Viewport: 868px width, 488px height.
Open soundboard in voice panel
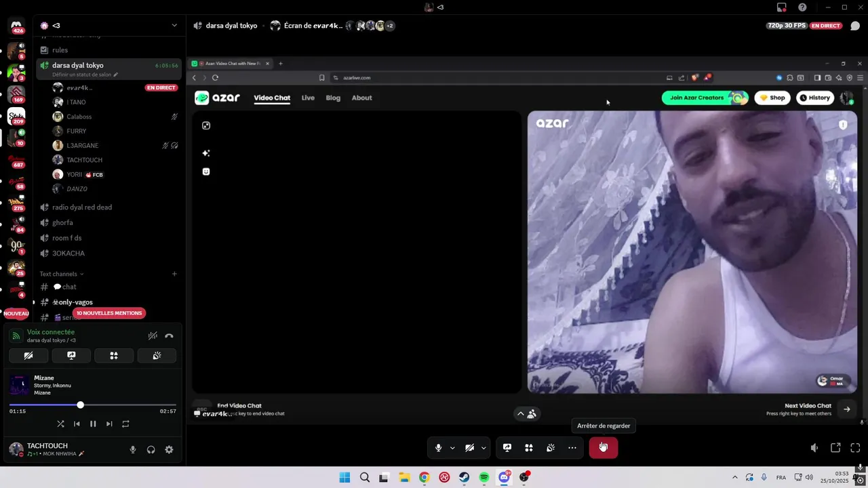pos(157,355)
